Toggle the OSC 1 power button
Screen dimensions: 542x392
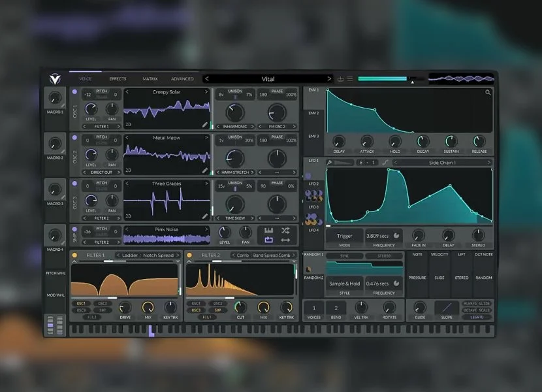tap(74, 93)
